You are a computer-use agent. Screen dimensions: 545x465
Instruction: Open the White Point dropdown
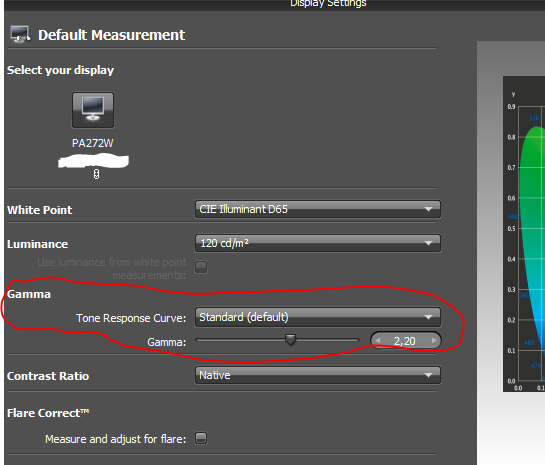(x=318, y=209)
